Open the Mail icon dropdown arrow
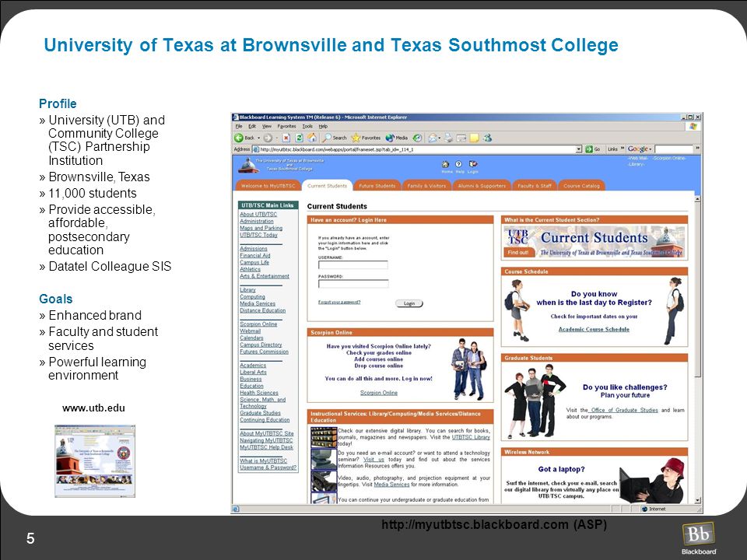 point(439,138)
